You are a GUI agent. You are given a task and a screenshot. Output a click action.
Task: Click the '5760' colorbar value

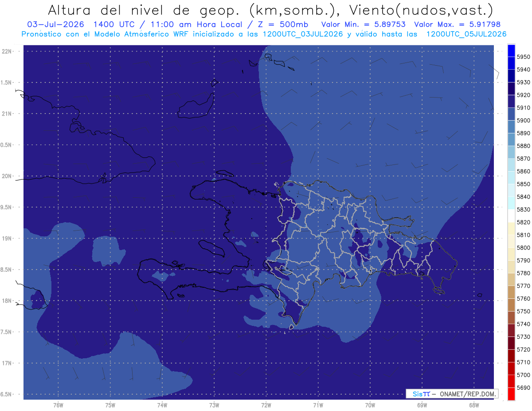(523, 298)
